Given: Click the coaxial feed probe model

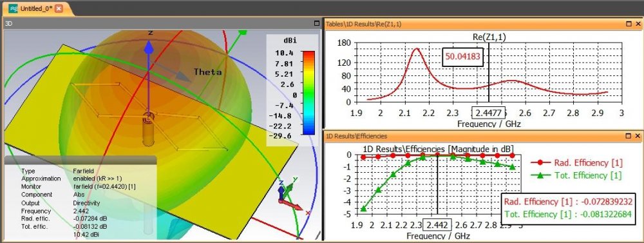Looking at the screenshot, I should tap(148, 129).
